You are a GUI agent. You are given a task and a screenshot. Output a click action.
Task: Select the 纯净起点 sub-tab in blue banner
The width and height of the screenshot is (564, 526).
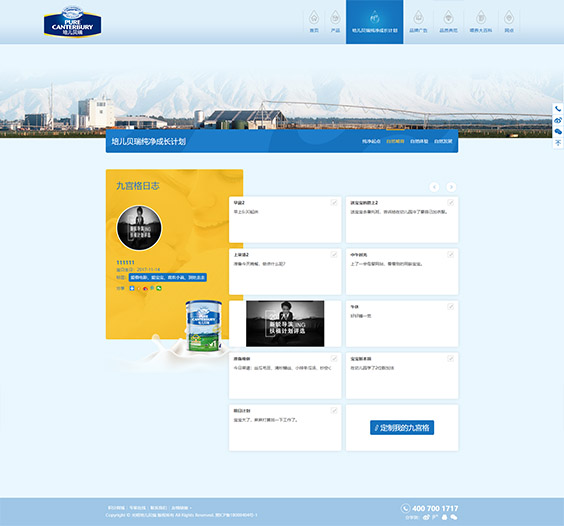[x=371, y=141]
